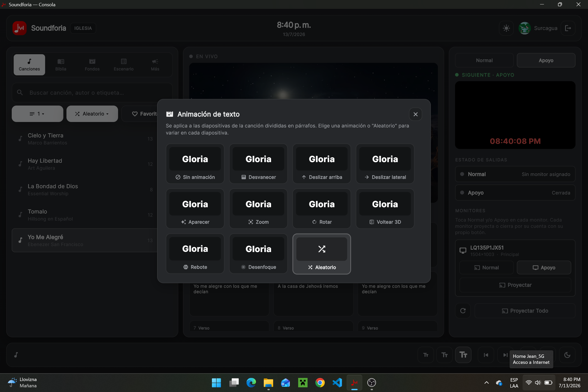588x392 pixels.
Task: Click the Proyectar button for the monitor
Action: click(515, 285)
